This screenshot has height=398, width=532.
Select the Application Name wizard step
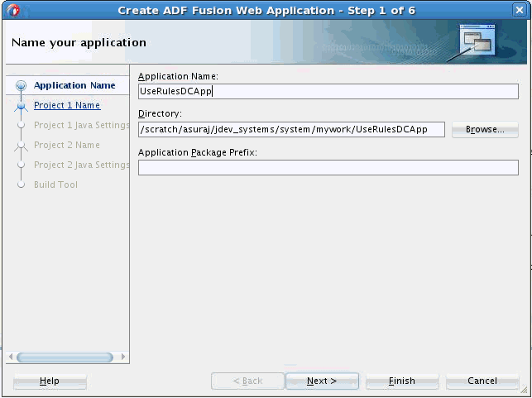click(x=74, y=85)
